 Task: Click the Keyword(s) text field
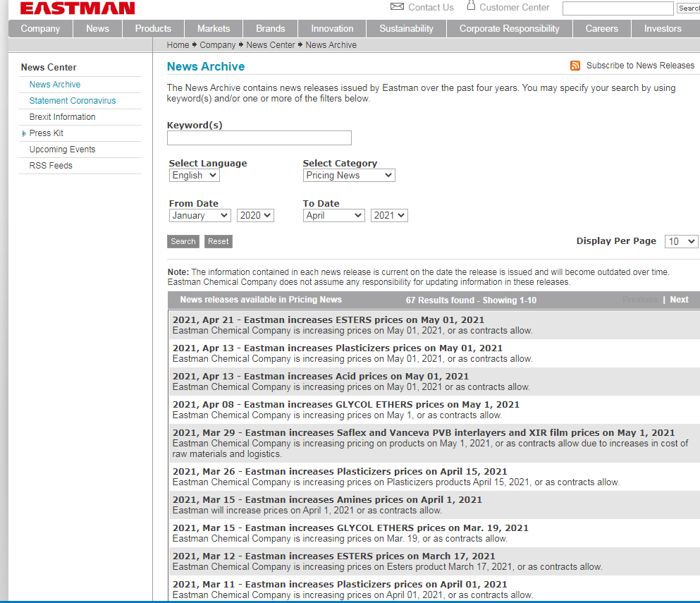click(259, 138)
